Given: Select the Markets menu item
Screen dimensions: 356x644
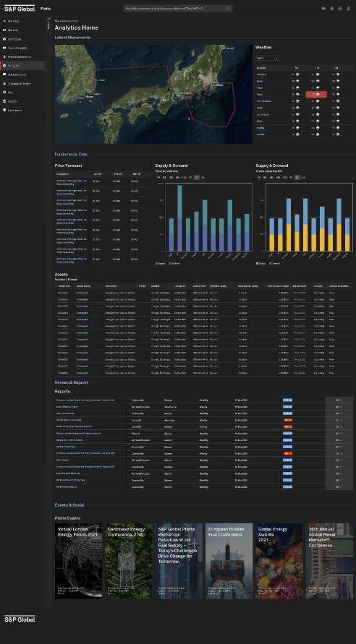Looking at the screenshot, I should click(13, 30).
